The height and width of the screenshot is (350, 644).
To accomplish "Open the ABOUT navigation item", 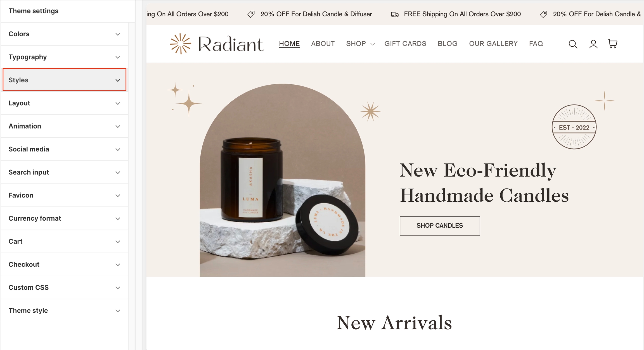I will (323, 44).
